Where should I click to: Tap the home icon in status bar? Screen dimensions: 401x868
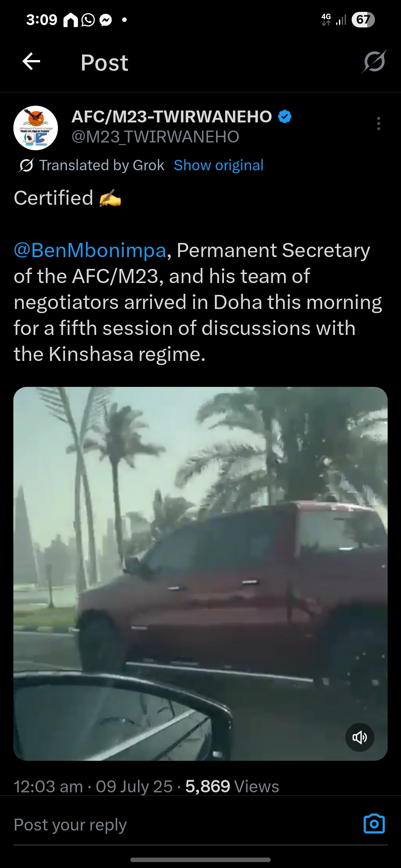[71, 20]
